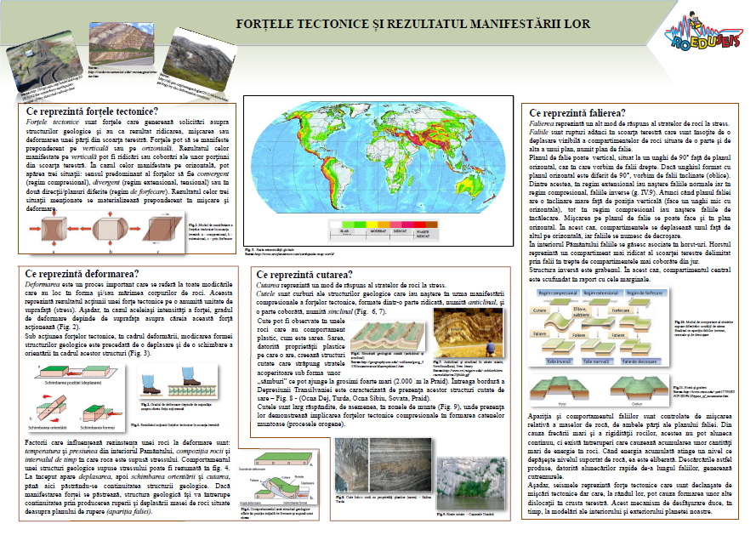This screenshot has width=756, height=535.
Task: Open the boots deformation illustration
Action: point(178,382)
